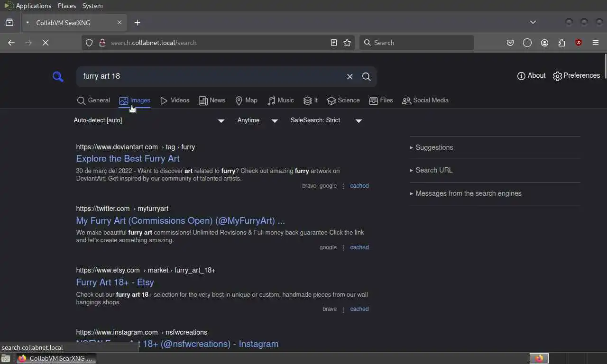Viewport: 607px width, 364px height.
Task: Click the search query input field
Action: pyautogui.click(x=211, y=76)
